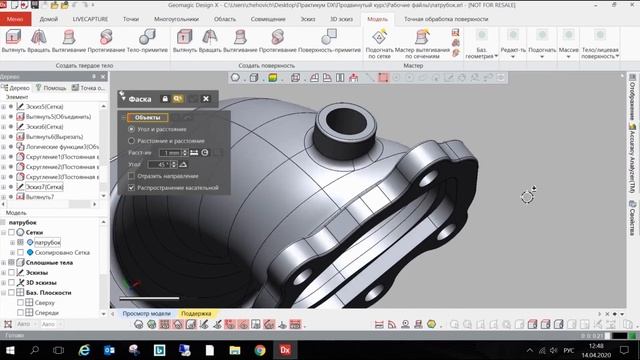The height and width of the screenshot is (360, 640).
Task: Expand the 3D эскизы tree node
Action: click(x=4, y=282)
